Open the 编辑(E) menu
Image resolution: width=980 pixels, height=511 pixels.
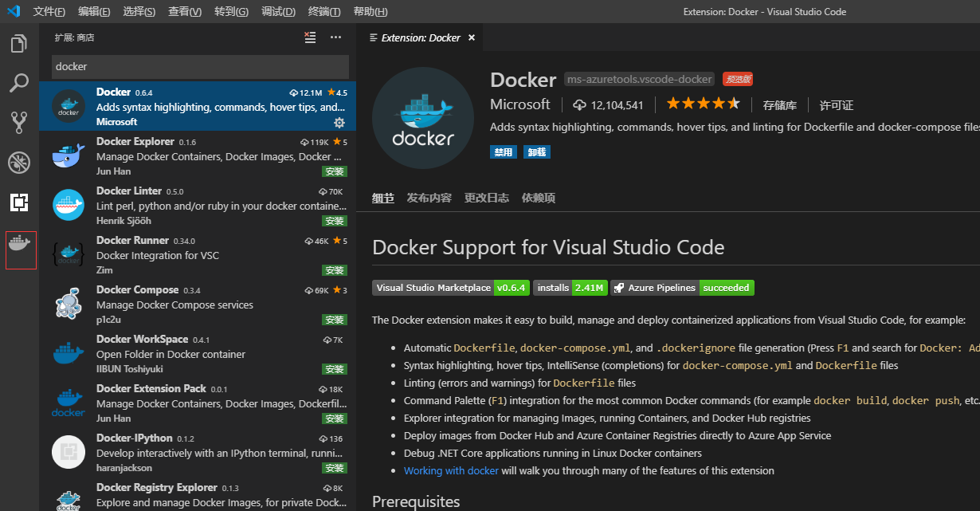(95, 11)
